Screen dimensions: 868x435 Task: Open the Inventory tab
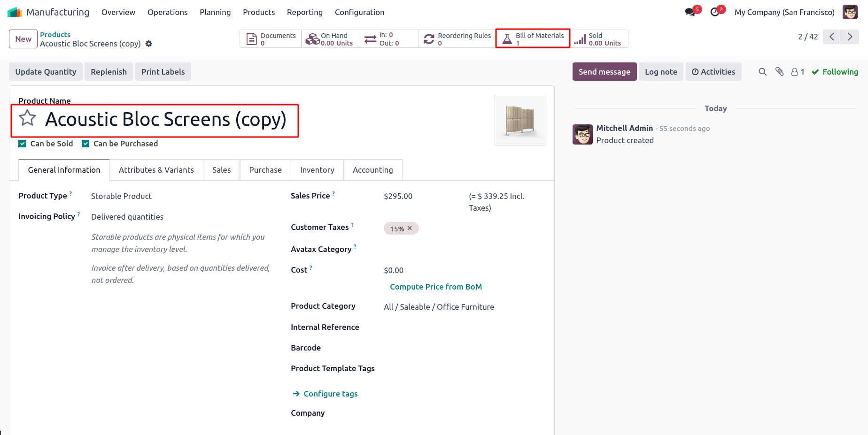point(317,170)
